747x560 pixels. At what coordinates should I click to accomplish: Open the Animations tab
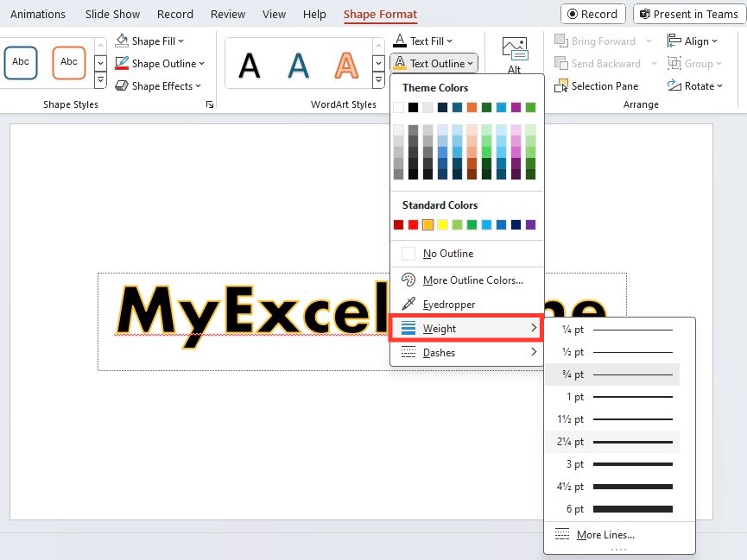38,15
